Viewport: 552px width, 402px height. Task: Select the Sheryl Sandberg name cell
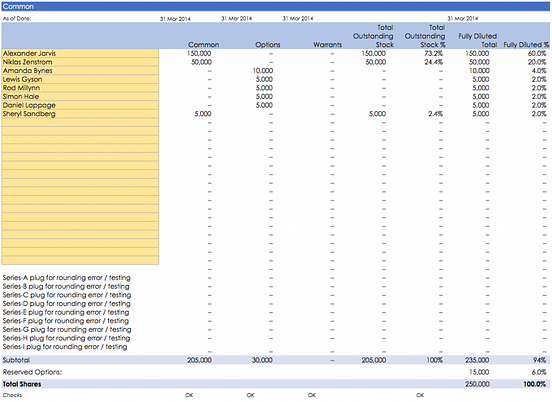click(80, 114)
